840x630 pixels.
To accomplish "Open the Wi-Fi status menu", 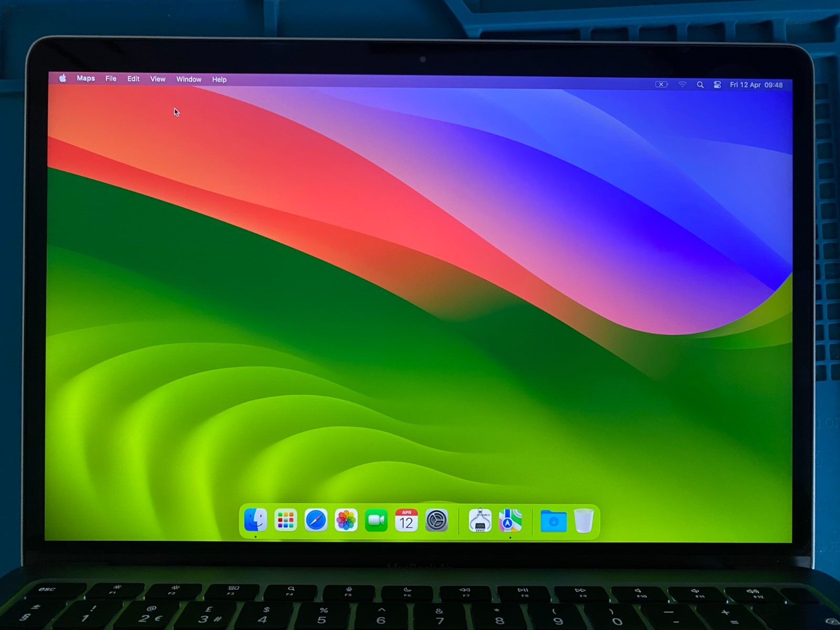I will (682, 84).
